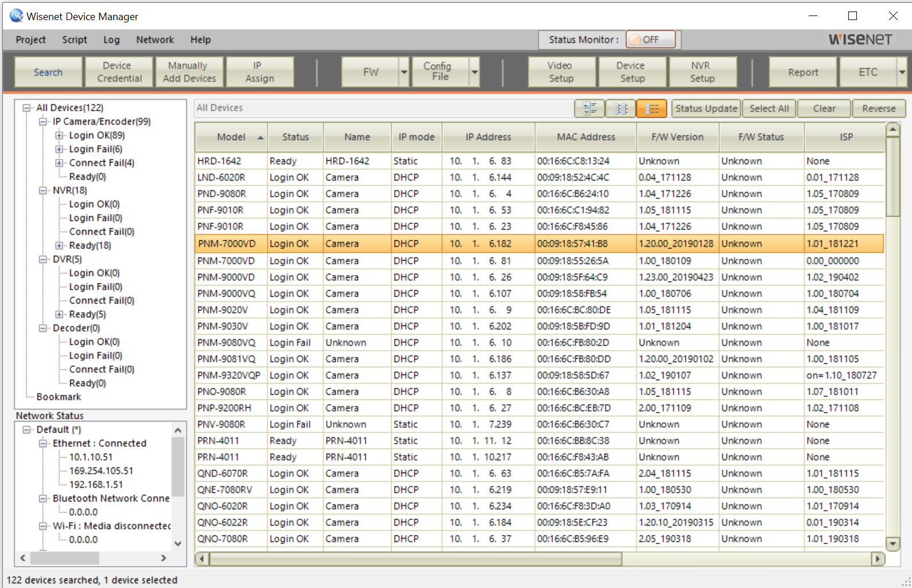Open the ETC dropdown arrow
The width and height of the screenshot is (912, 588).
pos(902,72)
